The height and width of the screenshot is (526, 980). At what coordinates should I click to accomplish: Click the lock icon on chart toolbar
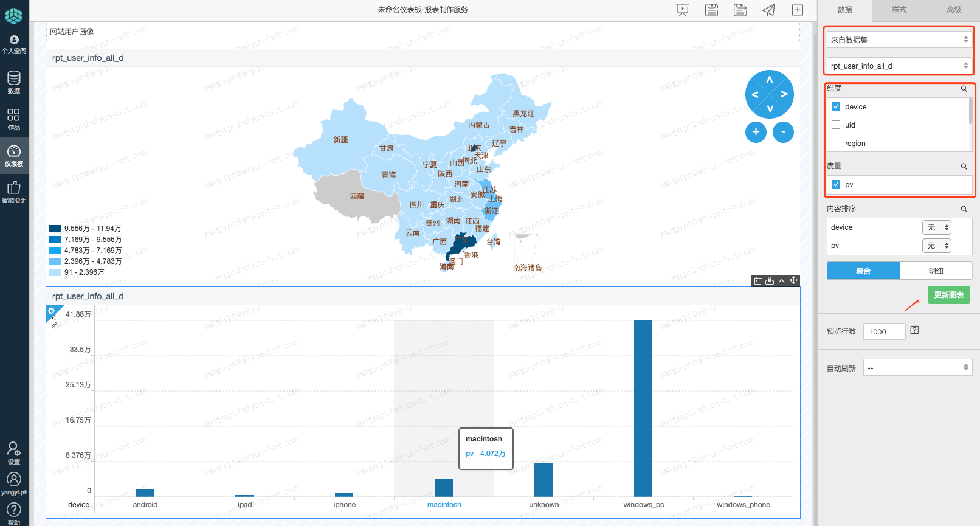coord(770,280)
